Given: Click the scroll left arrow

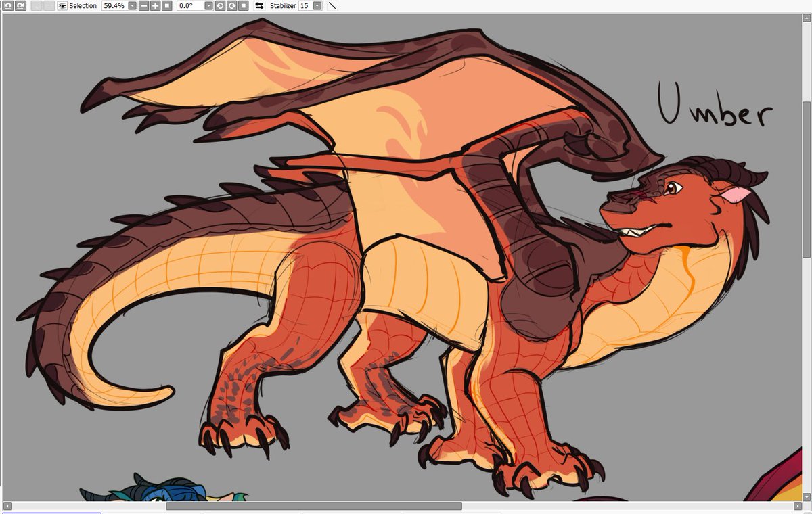Looking at the screenshot, I should 6,506.
